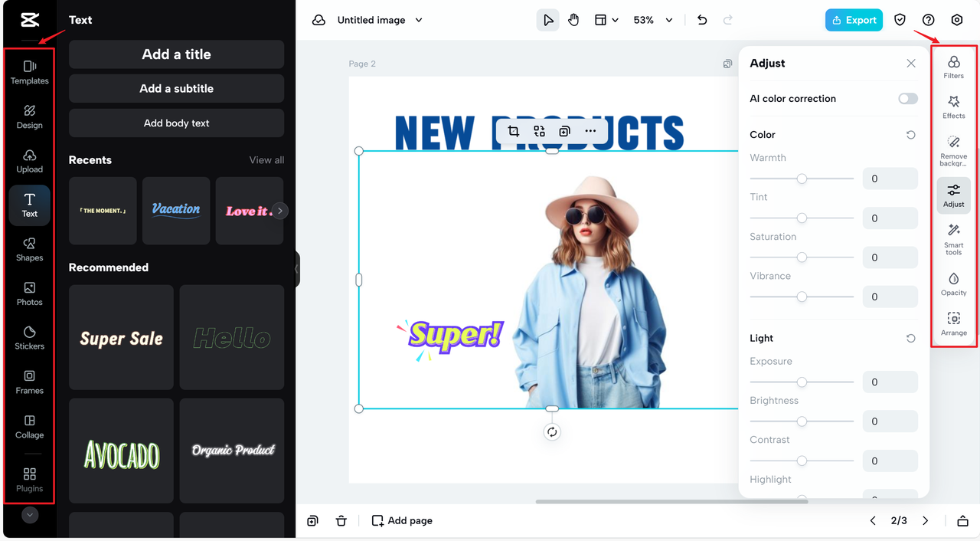Show next recent text styles arrow
Image resolution: width=980 pixels, height=541 pixels.
pyautogui.click(x=280, y=211)
